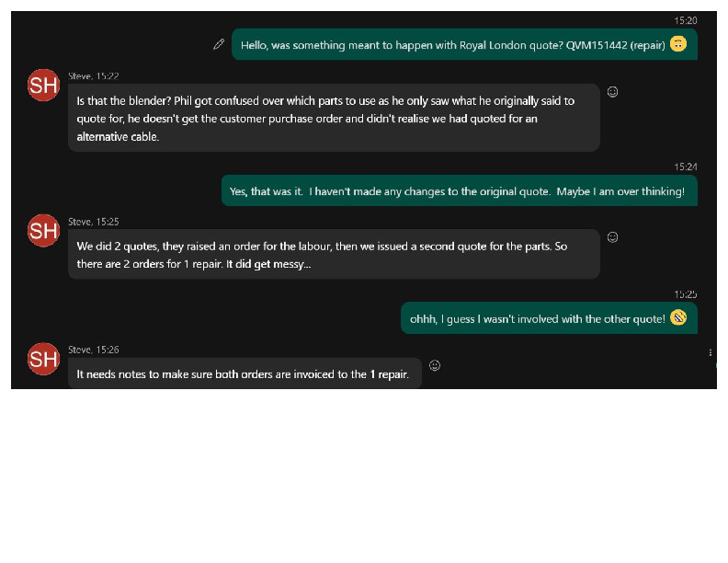The width and height of the screenshot is (728, 563).
Task: Open the three-dot more options menu
Action: pyautogui.click(x=711, y=352)
